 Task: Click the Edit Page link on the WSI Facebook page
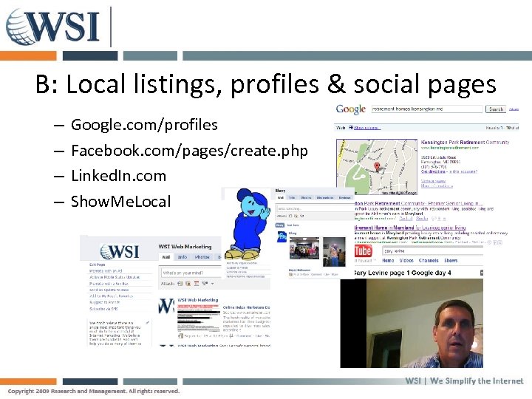pos(97,265)
